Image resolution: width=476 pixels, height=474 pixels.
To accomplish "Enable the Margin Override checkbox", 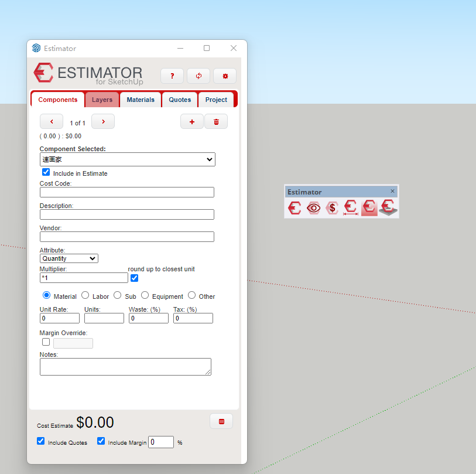I will pos(46,342).
